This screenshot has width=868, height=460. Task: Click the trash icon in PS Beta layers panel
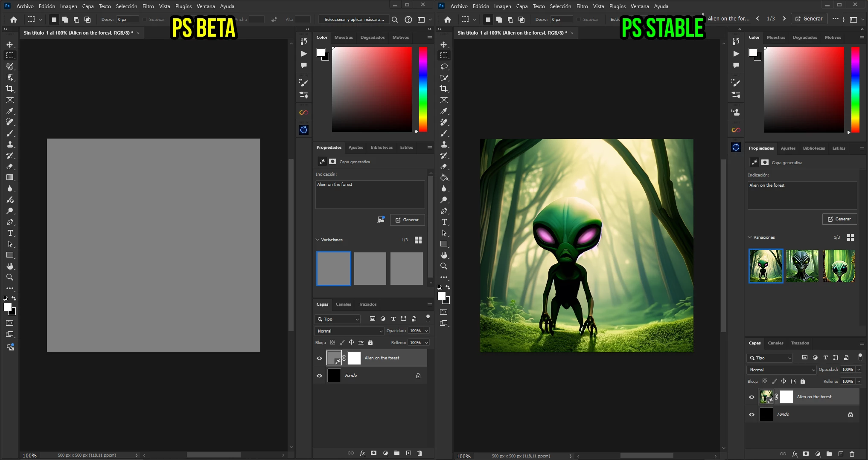(x=419, y=453)
